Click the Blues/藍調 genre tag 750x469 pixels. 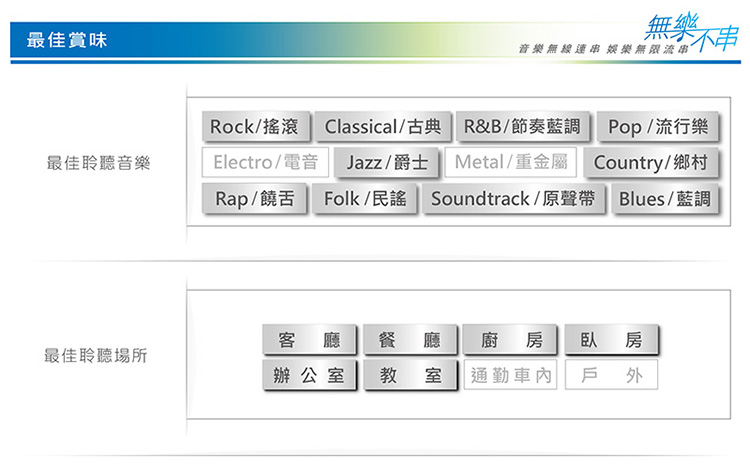click(x=665, y=198)
